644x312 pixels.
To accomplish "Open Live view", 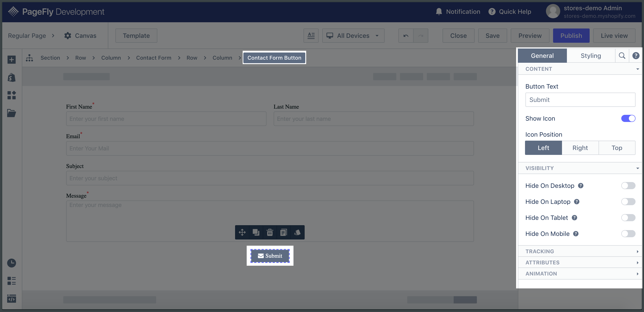I will (614, 36).
